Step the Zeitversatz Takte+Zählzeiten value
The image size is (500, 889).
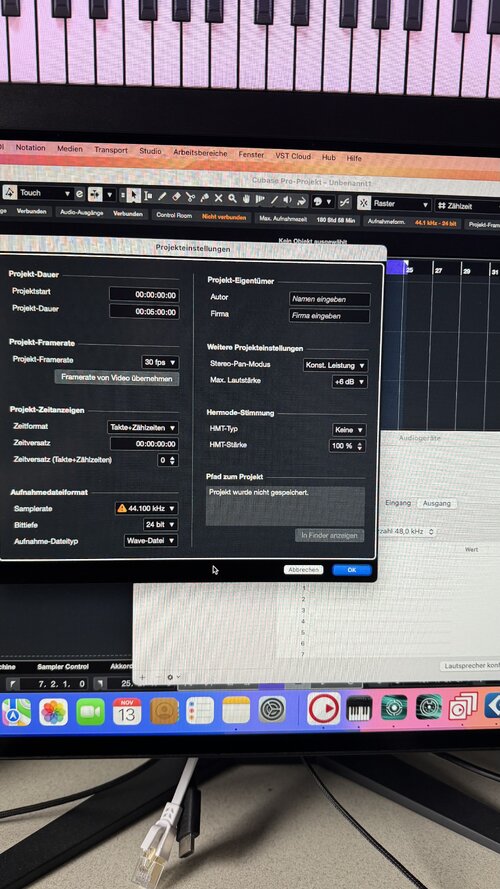point(168,460)
